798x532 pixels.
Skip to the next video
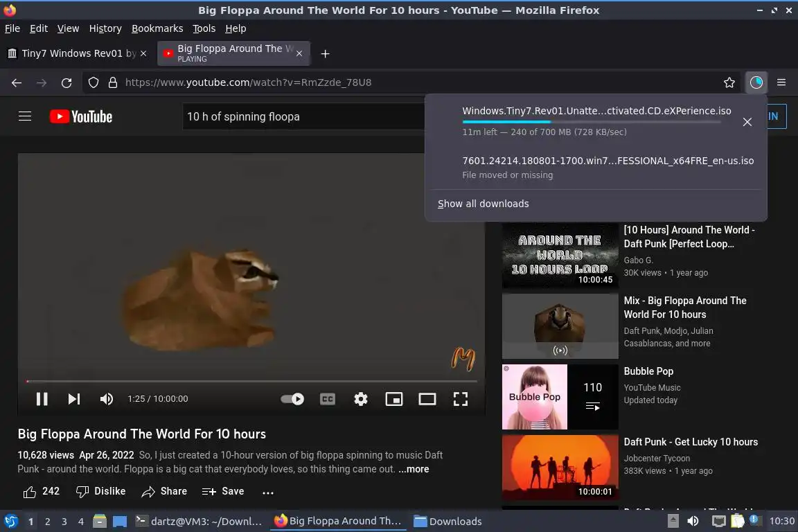click(74, 399)
